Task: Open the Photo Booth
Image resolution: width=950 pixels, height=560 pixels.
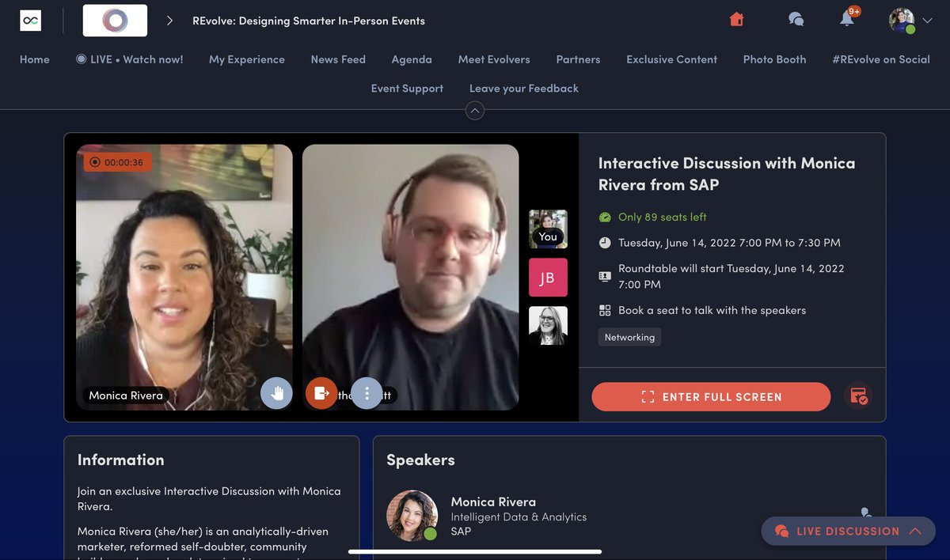Action: 774,59
